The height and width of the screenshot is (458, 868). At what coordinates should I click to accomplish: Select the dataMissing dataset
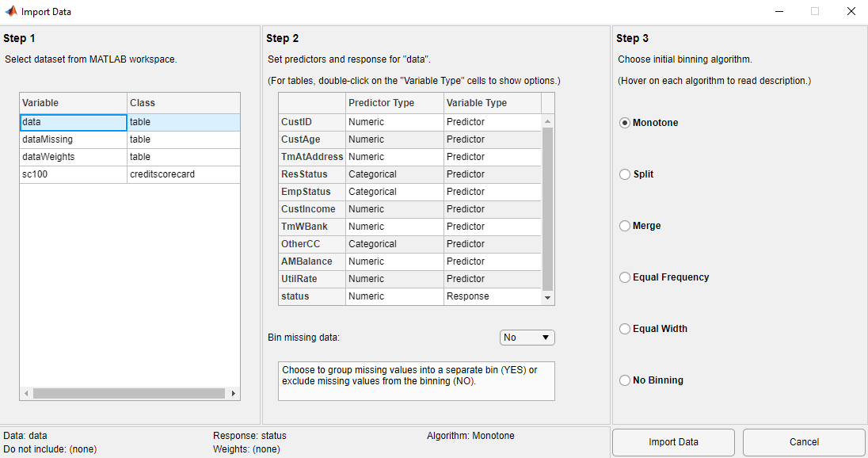pos(73,139)
